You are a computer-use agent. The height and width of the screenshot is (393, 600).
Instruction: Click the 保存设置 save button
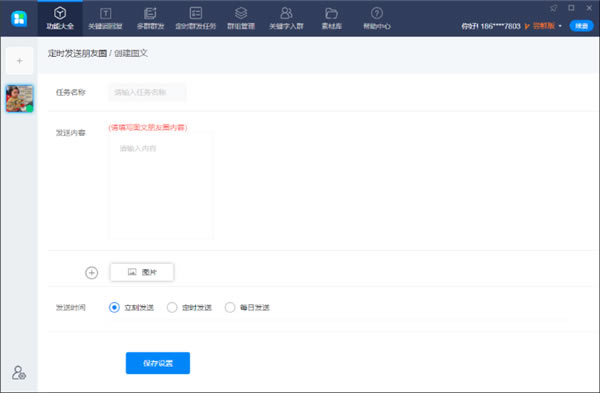click(158, 363)
